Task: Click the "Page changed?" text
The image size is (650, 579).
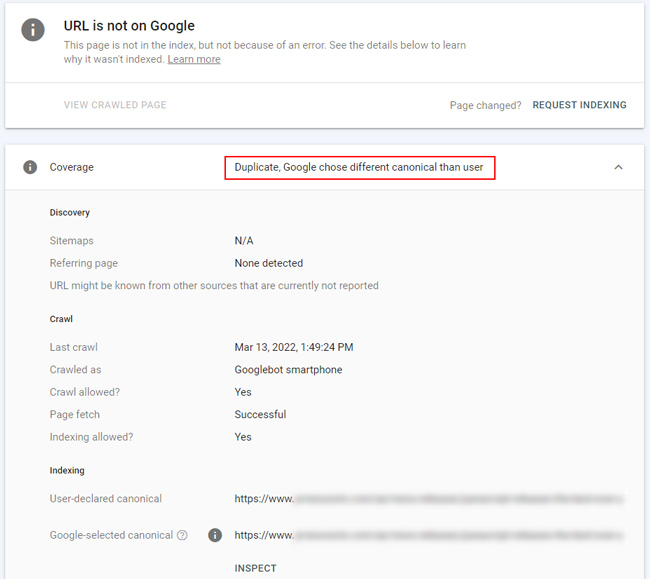Action: (x=485, y=105)
